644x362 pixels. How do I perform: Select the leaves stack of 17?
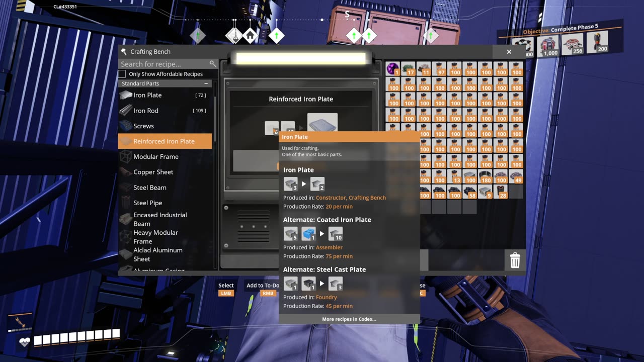(409, 69)
